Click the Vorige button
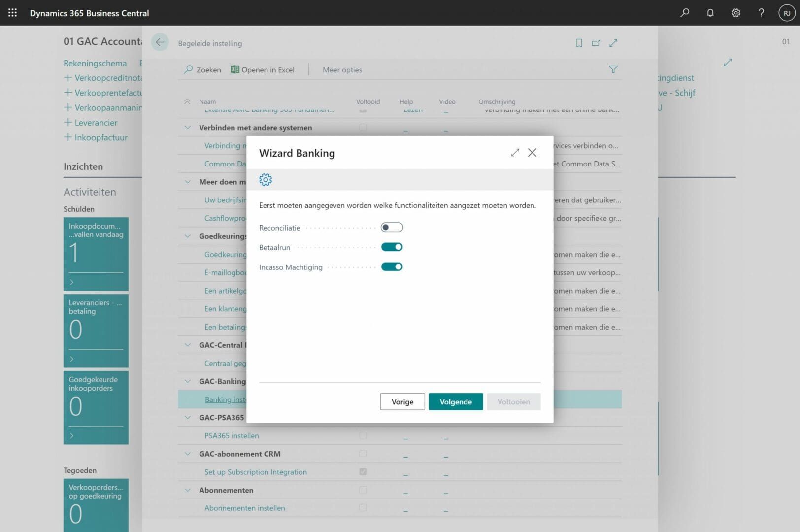800x532 pixels. click(x=402, y=402)
